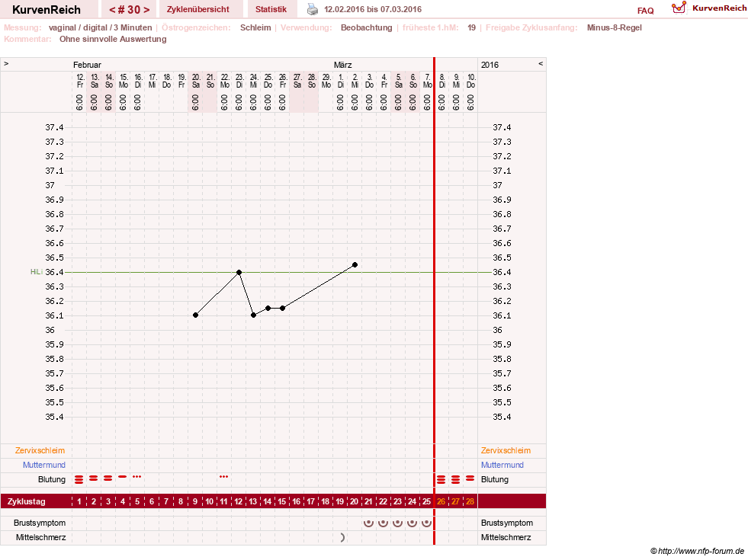Click temperature point at 36.4 on day 12
Viewport: 748px width, 560px height.
[x=239, y=272]
